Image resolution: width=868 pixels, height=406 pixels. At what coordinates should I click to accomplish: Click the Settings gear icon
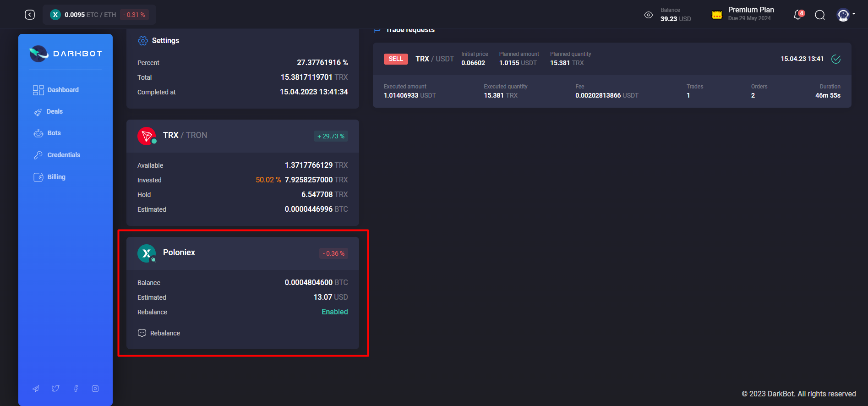143,41
